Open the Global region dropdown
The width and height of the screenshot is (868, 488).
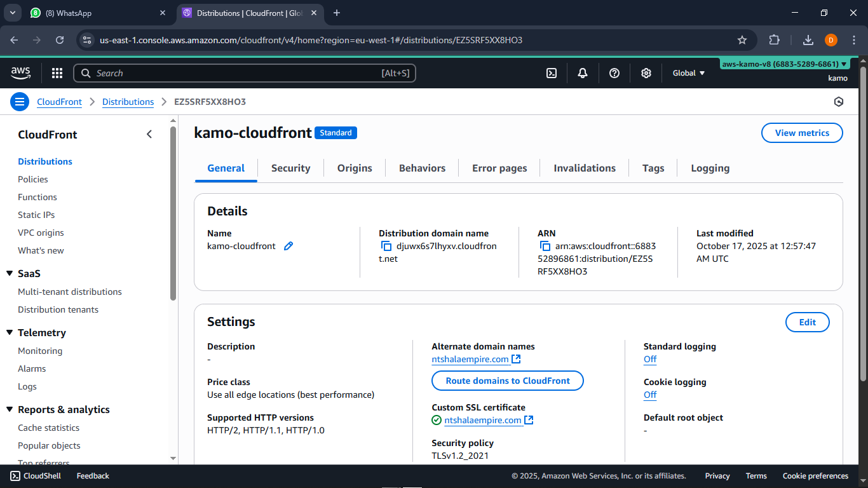pos(688,73)
